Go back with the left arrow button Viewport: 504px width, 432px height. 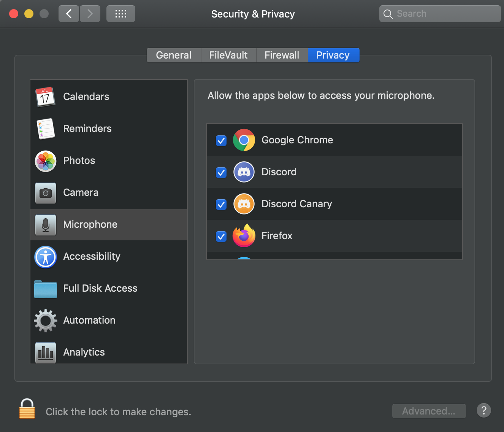pyautogui.click(x=69, y=14)
